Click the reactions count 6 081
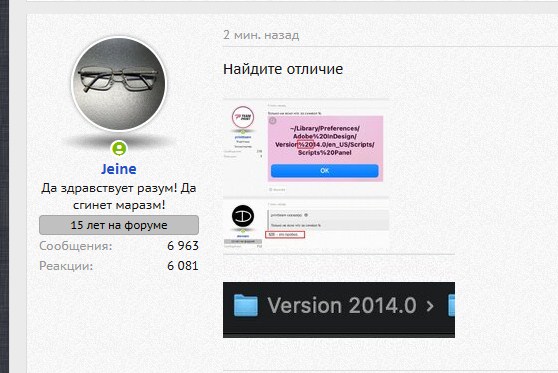The height and width of the screenshot is (373, 558). point(183,266)
